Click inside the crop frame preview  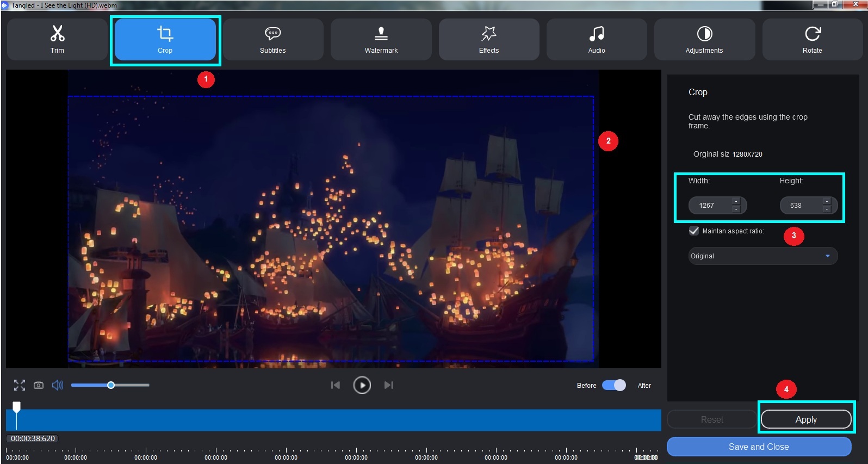(x=331, y=228)
